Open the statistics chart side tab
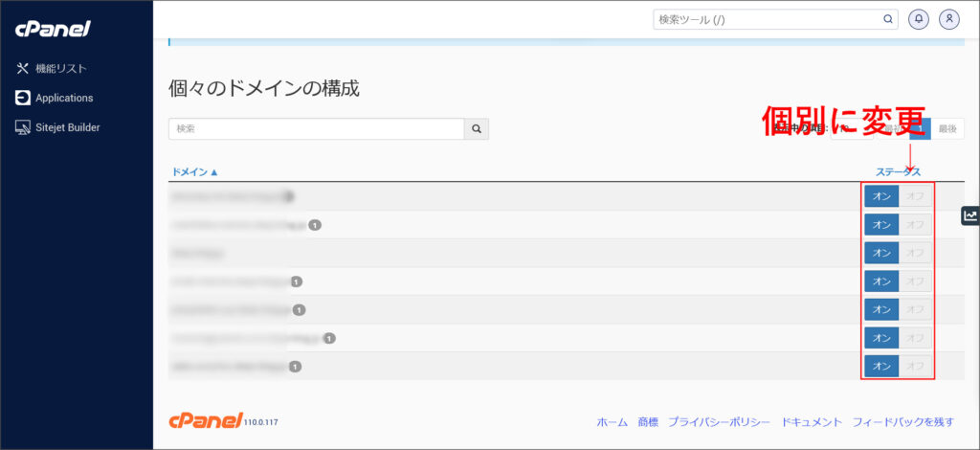 click(x=970, y=215)
